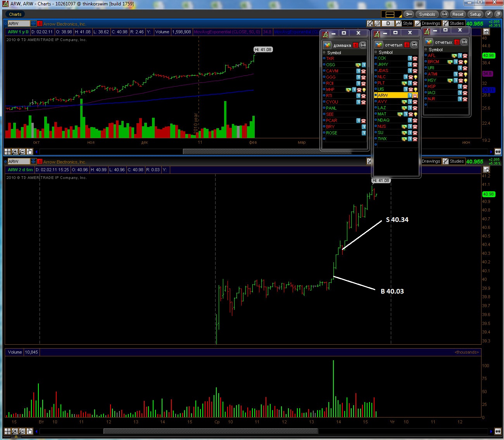Click lower chart zoom-out magnifier icon

pos(22,431)
